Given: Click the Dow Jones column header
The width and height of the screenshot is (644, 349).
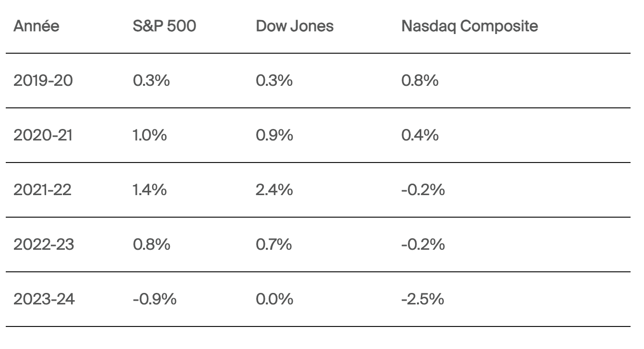Looking at the screenshot, I should (295, 26).
